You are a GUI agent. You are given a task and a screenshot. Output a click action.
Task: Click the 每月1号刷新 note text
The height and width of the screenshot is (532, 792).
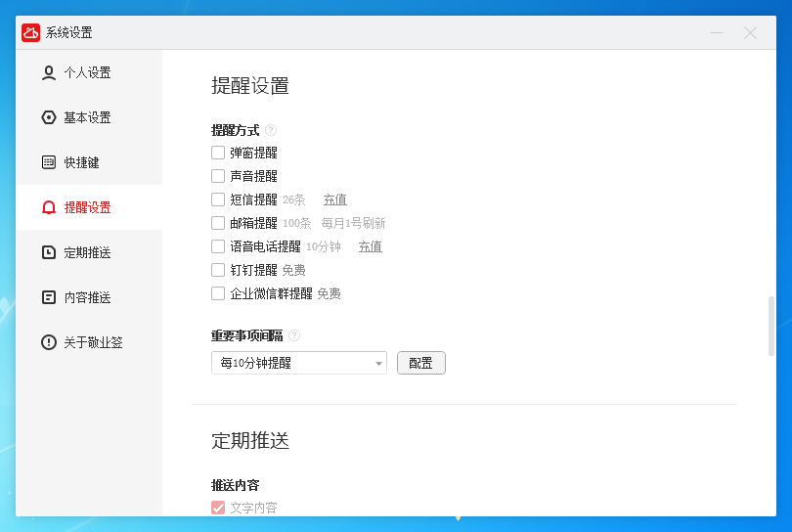(x=354, y=223)
